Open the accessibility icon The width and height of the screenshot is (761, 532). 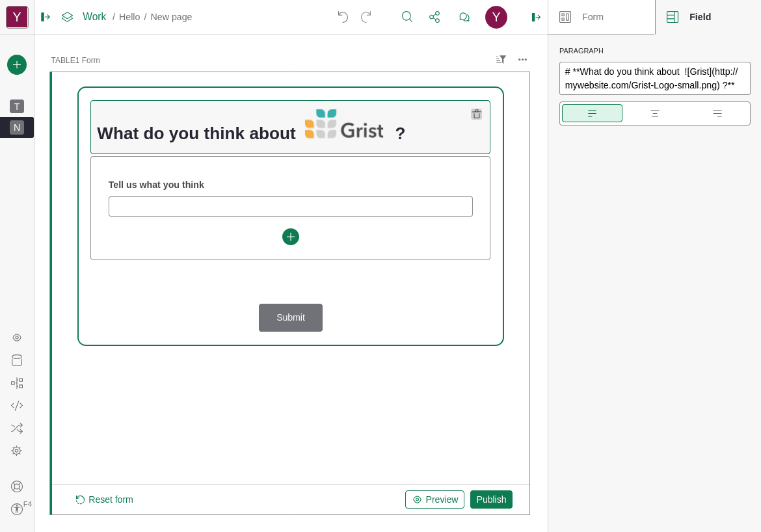click(x=17, y=509)
